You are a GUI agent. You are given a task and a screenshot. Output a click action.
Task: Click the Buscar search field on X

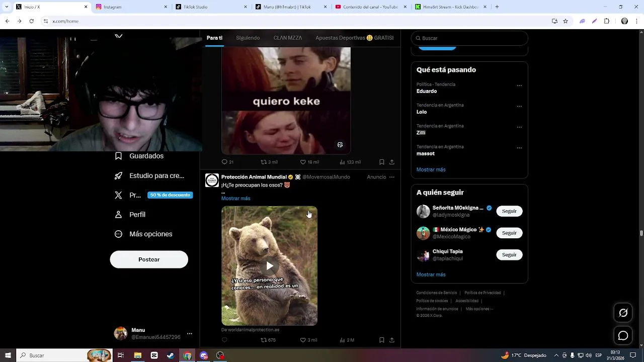tap(469, 38)
